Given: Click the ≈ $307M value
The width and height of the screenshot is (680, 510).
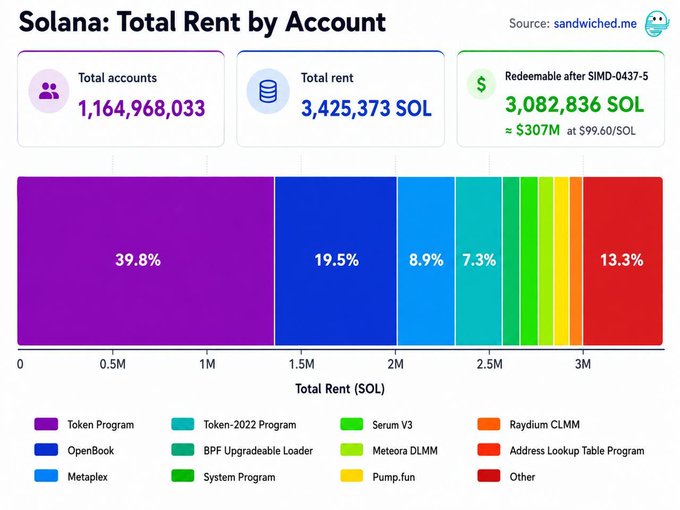Looking at the screenshot, I should click(x=533, y=130).
